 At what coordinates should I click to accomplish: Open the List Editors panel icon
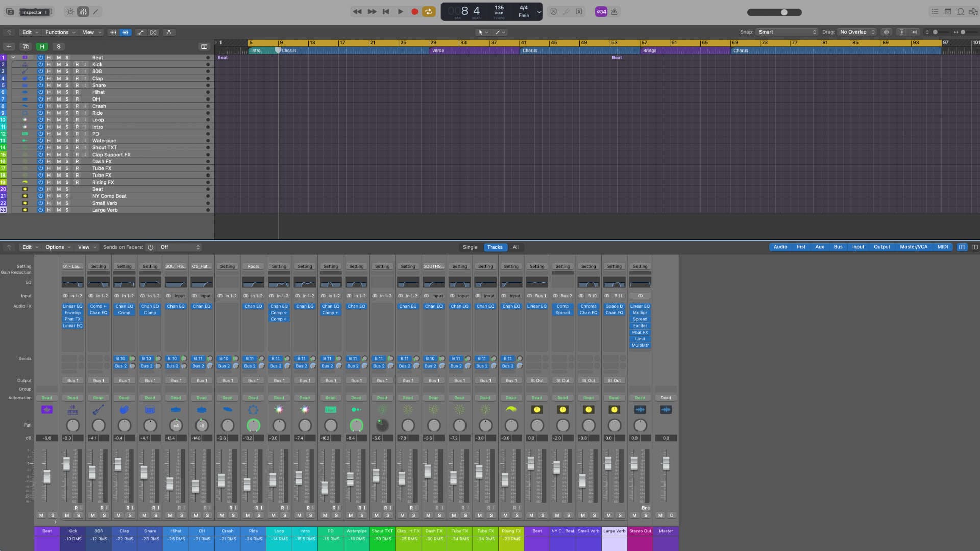click(935, 12)
